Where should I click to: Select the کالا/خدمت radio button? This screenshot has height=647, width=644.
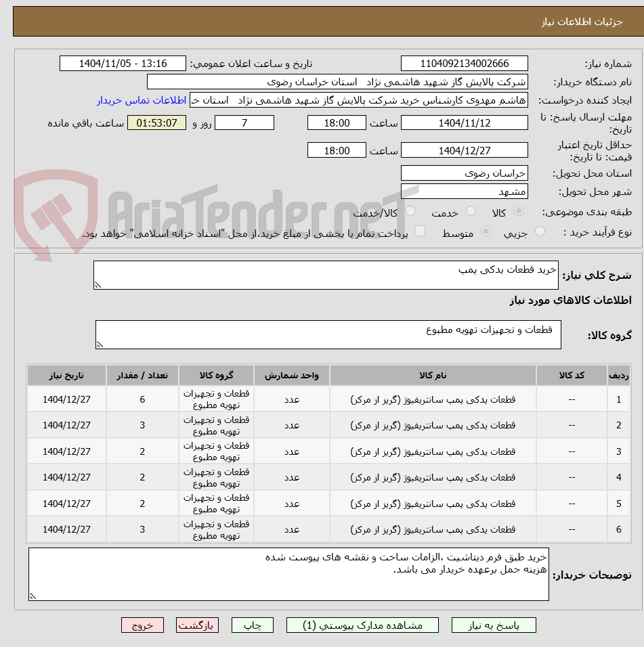[410, 211]
